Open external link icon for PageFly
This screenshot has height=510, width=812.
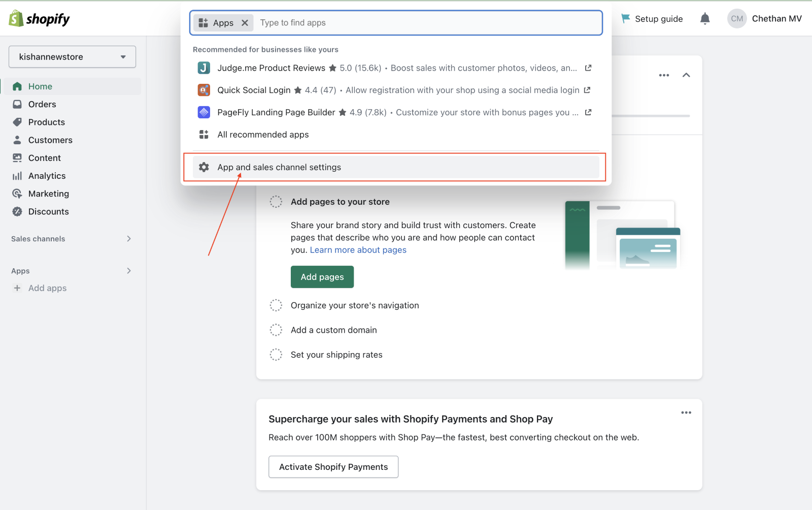click(588, 112)
